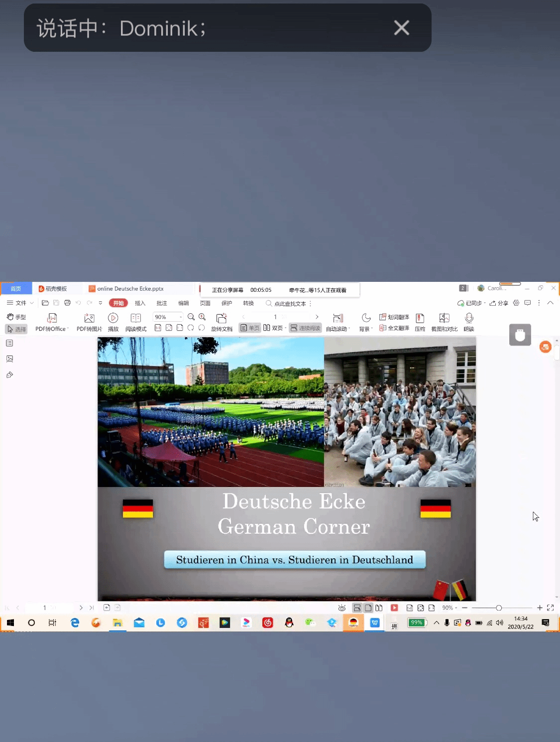Toggle 连续阅读 continuous reading mode
560x742 pixels.
305,328
